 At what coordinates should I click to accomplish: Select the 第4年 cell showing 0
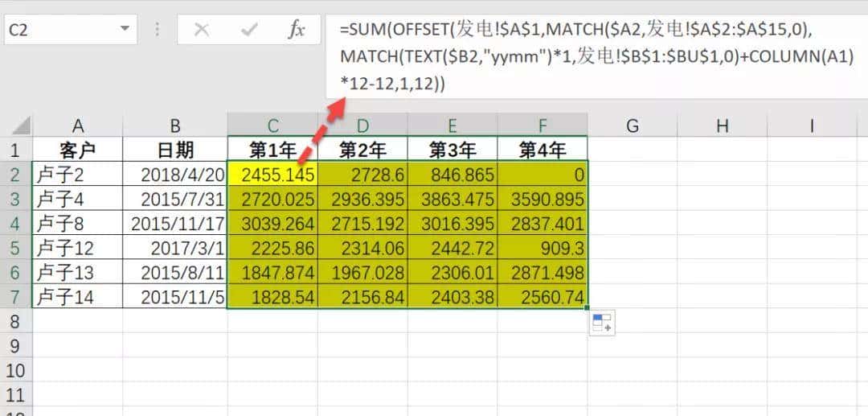pyautogui.click(x=542, y=175)
